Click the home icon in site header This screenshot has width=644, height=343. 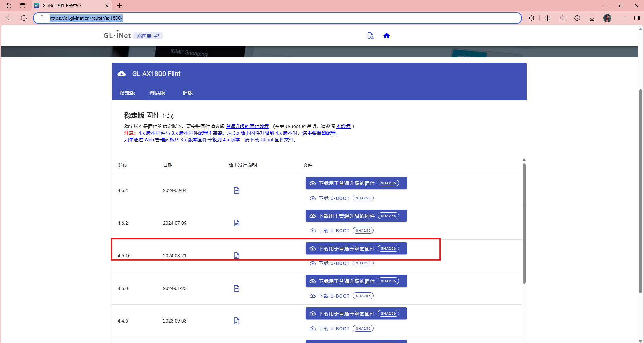[386, 36]
